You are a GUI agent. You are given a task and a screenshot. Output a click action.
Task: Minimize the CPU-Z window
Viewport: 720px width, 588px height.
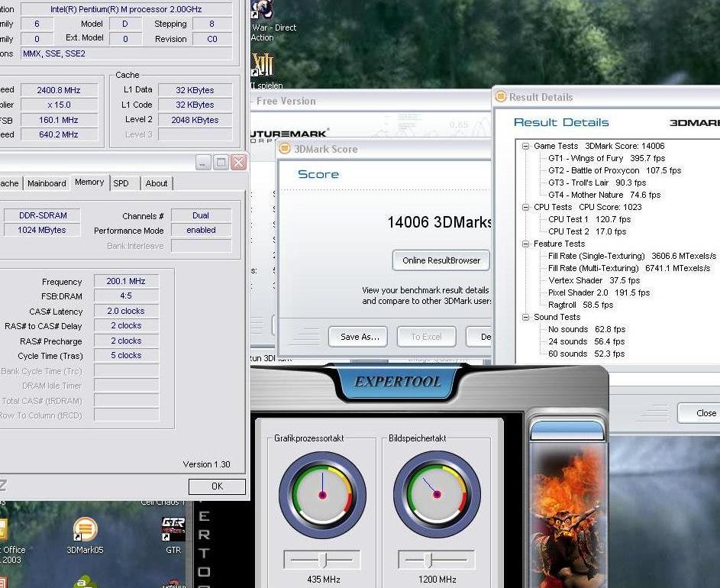203,162
